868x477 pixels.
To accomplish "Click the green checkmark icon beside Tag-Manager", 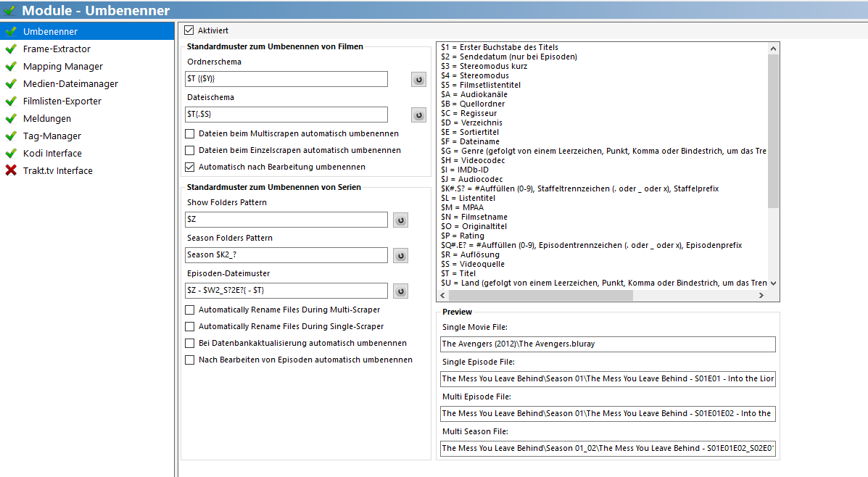I will click(x=11, y=136).
